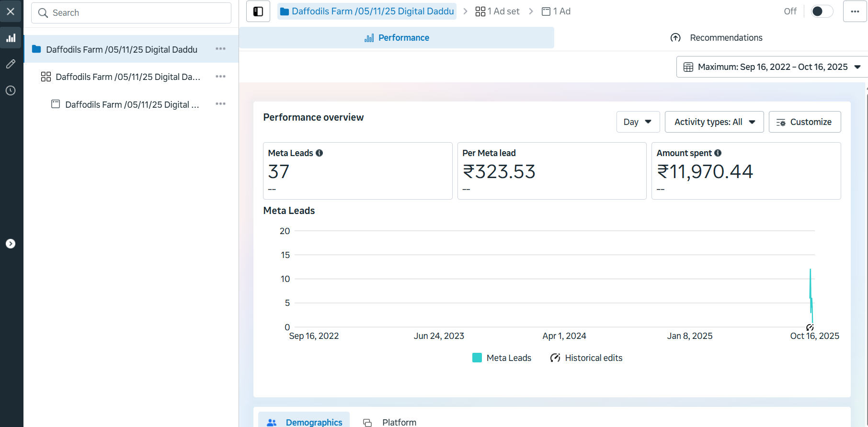The width and height of the screenshot is (868, 427).
Task: Open the Day breakdown dropdown
Action: coord(638,122)
